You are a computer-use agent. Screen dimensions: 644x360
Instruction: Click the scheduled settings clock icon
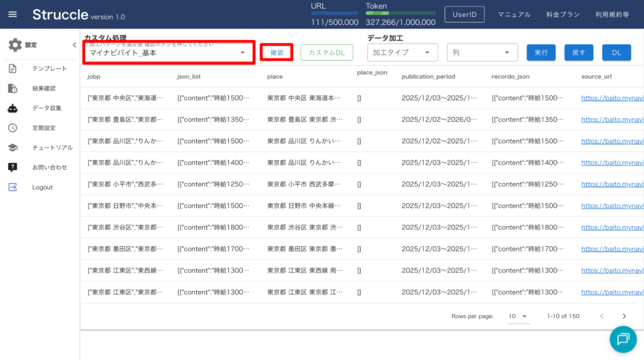pos(13,128)
